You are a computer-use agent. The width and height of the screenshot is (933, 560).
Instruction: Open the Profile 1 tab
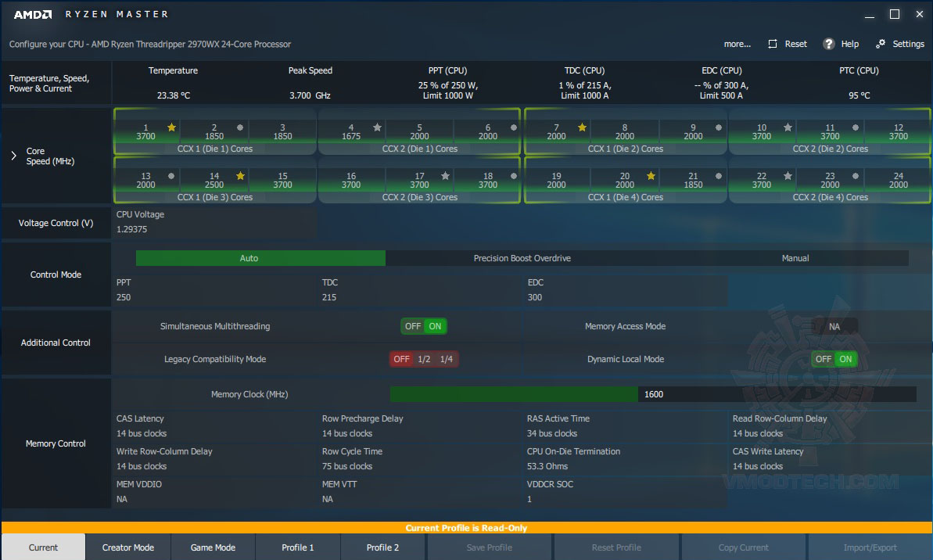tap(297, 547)
